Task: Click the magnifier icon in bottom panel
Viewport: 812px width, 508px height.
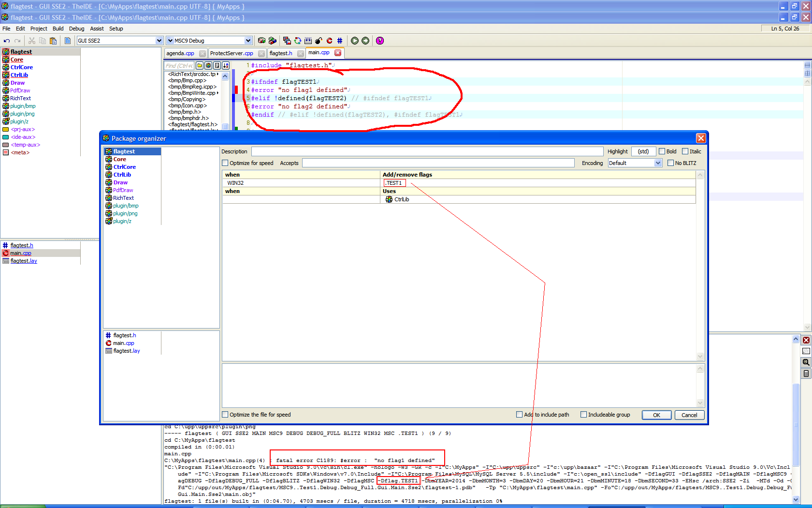Action: click(x=806, y=362)
